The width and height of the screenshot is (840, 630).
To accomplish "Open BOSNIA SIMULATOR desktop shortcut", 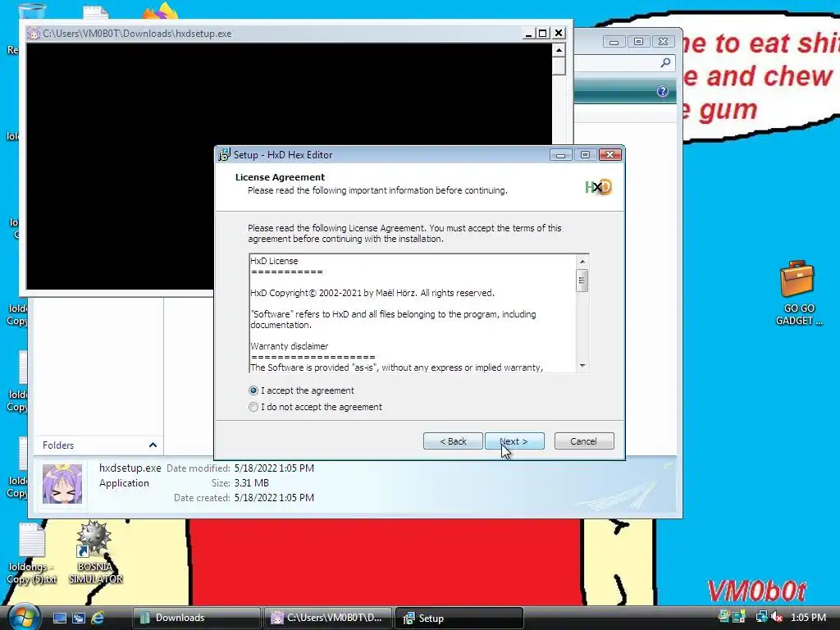I will tap(95, 553).
